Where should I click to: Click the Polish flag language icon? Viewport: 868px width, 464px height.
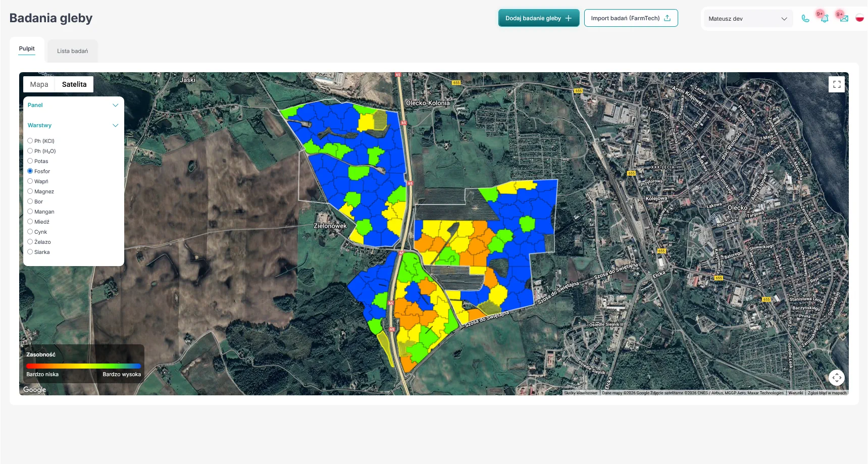pyautogui.click(x=859, y=18)
